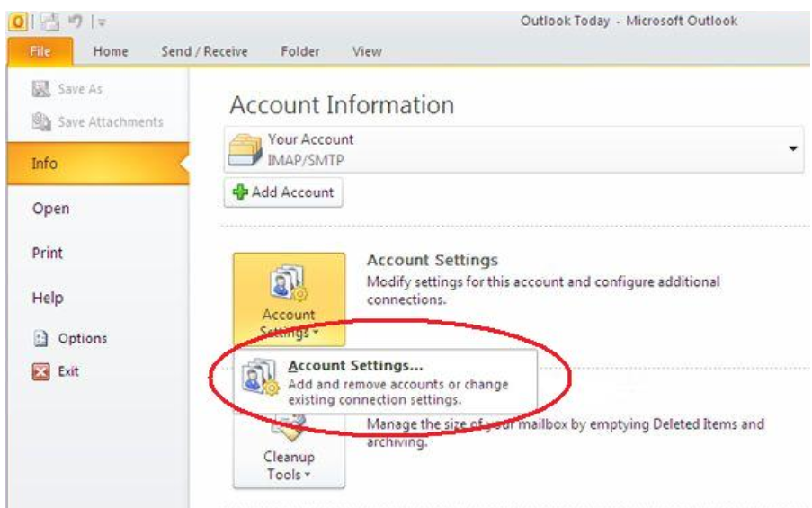Switch to the Send / Receive tab
812x508 pixels.
click(x=204, y=51)
